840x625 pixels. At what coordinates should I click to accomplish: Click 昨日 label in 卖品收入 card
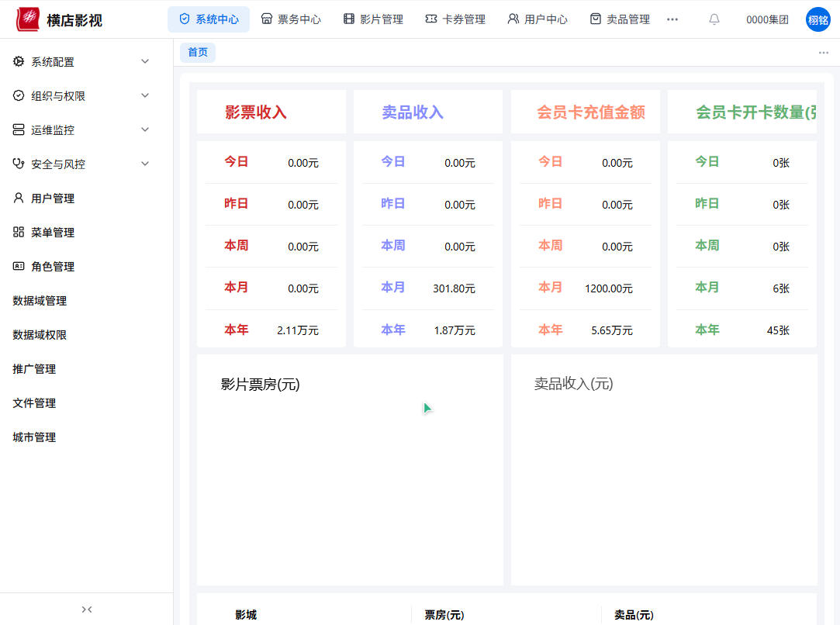pyautogui.click(x=393, y=203)
